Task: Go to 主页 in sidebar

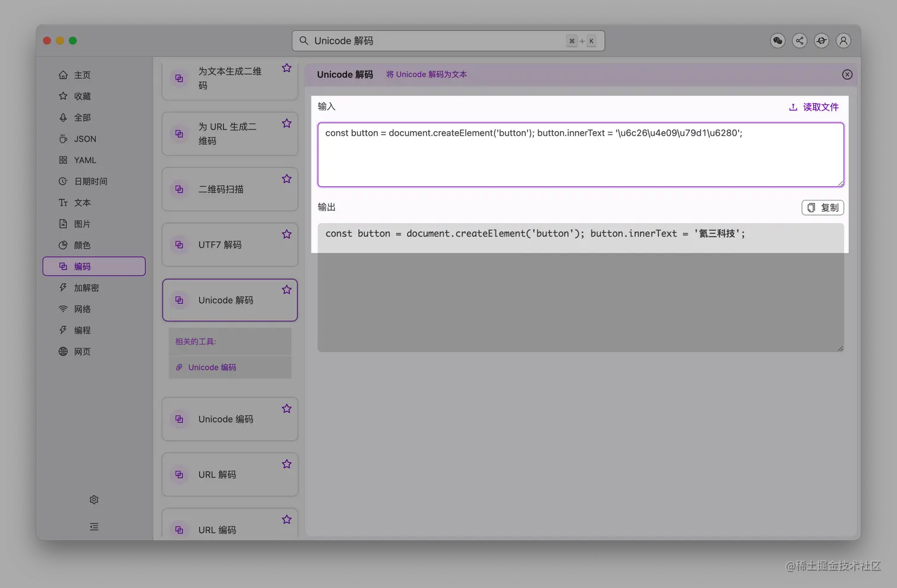Action: pos(94,75)
